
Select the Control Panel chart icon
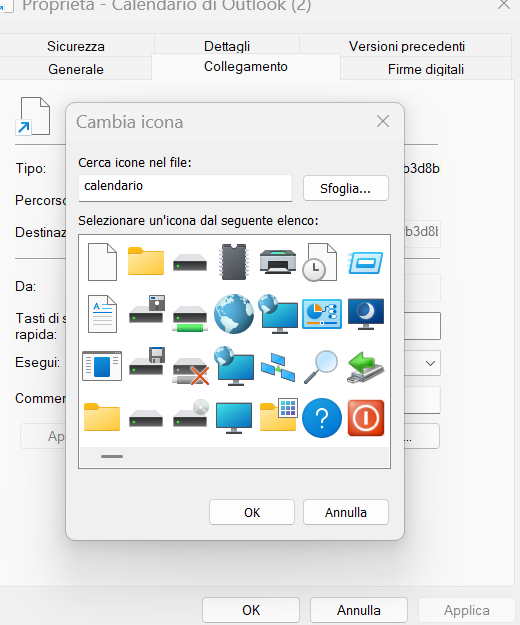click(322, 314)
